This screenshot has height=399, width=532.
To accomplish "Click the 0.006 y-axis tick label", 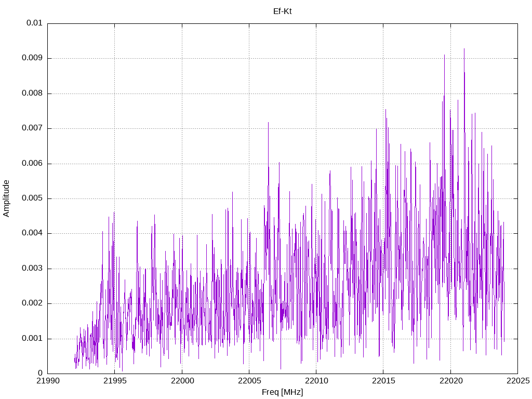I will 32,164.
